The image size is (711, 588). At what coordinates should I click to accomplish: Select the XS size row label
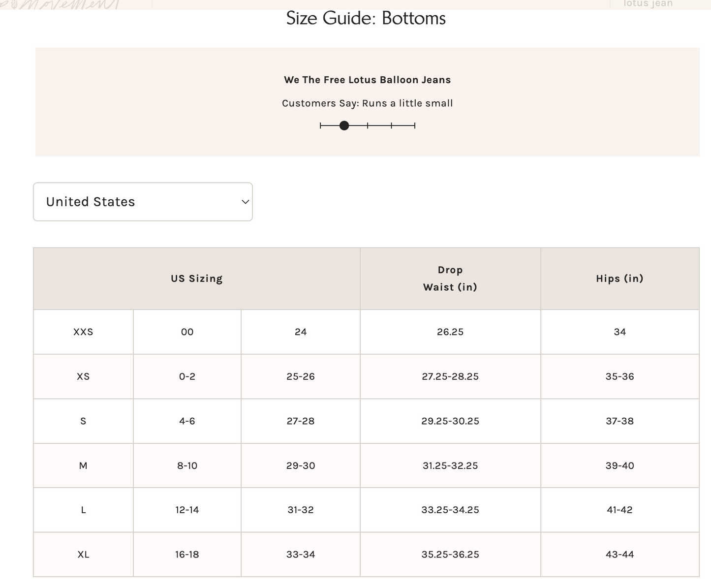coord(83,376)
